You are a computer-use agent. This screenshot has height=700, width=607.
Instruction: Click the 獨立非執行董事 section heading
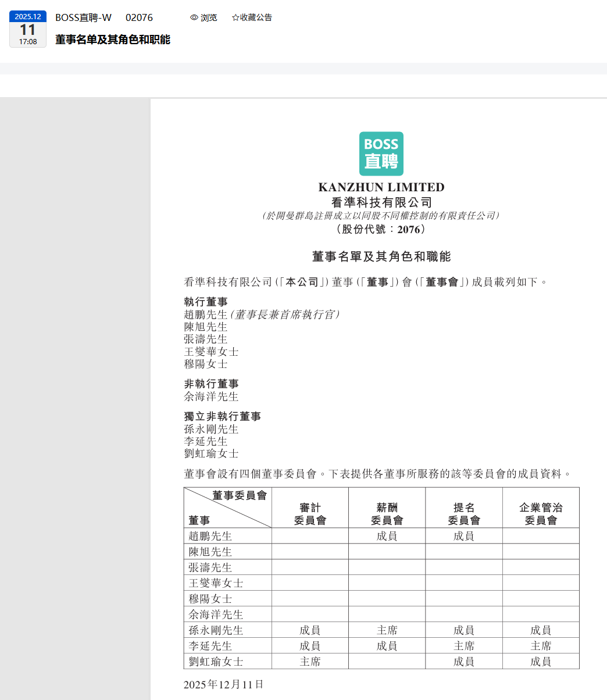point(222,416)
